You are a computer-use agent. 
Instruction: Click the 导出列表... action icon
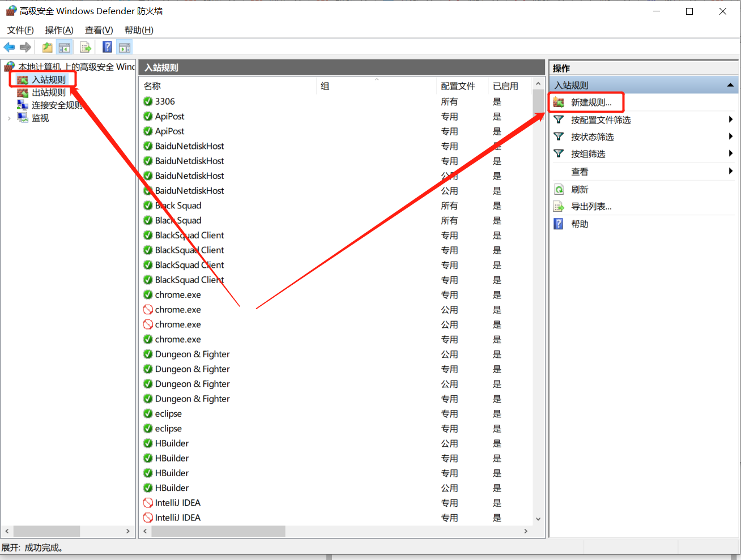(559, 207)
